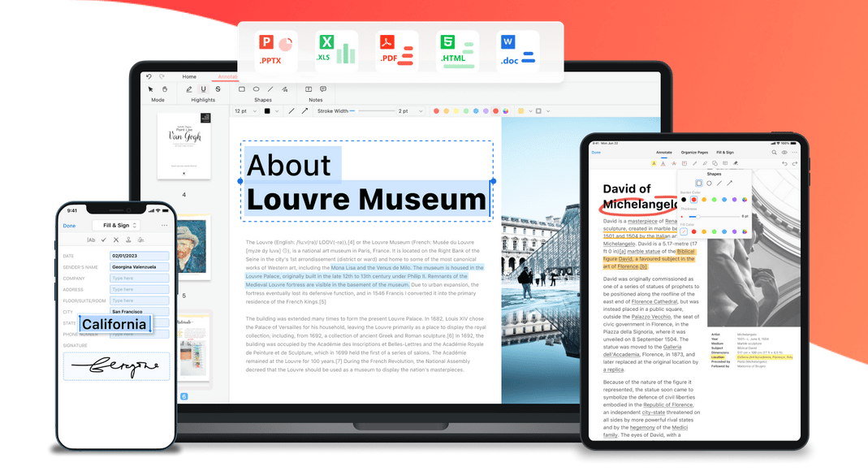The height and width of the screenshot is (471, 868).
Task: Click the tablet undo arrow
Action: point(784,164)
